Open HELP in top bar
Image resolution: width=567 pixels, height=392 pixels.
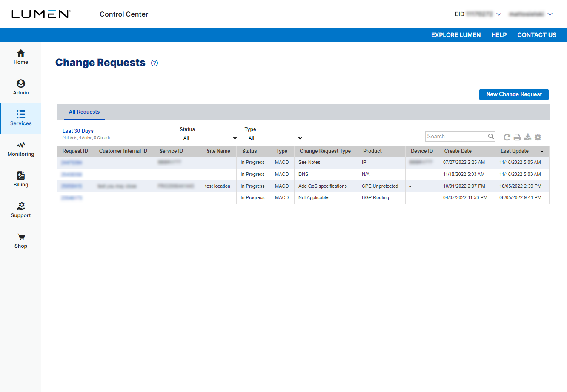pos(499,35)
